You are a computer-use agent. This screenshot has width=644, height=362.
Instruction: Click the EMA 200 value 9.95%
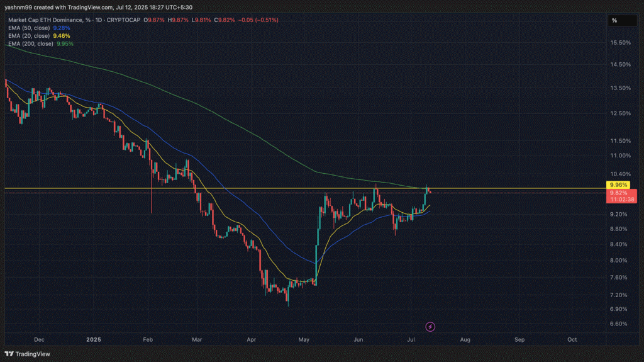click(x=65, y=43)
